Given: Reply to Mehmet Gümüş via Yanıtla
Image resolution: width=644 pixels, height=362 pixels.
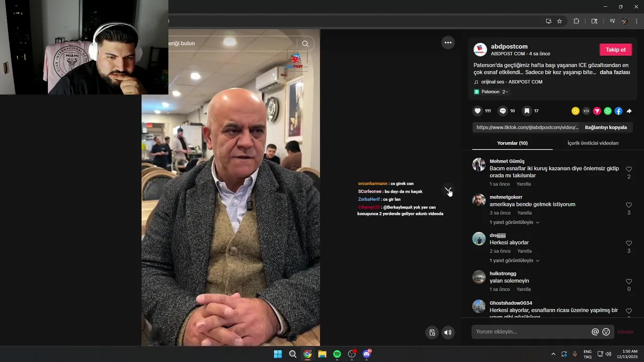Looking at the screenshot, I should (x=523, y=184).
